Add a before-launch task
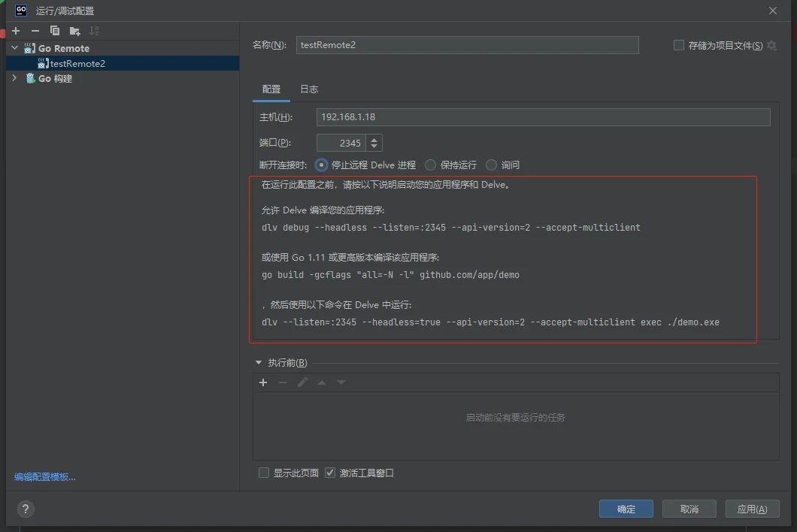 pyautogui.click(x=263, y=382)
